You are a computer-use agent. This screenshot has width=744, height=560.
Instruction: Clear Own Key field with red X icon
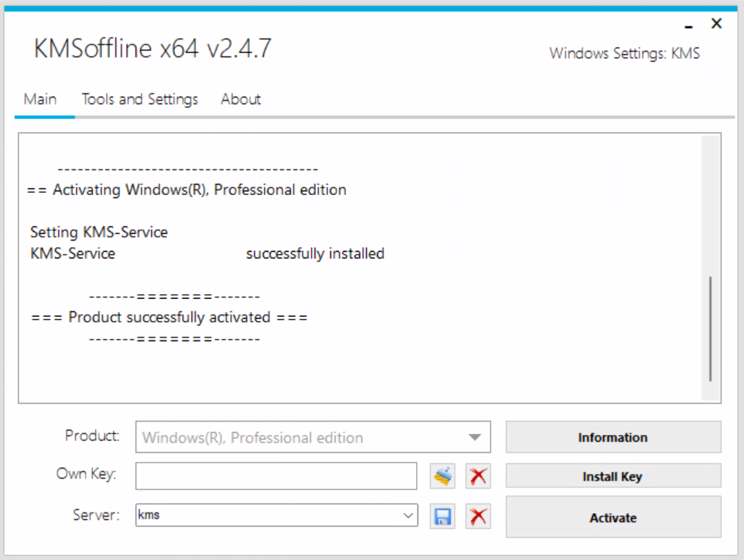tap(478, 476)
